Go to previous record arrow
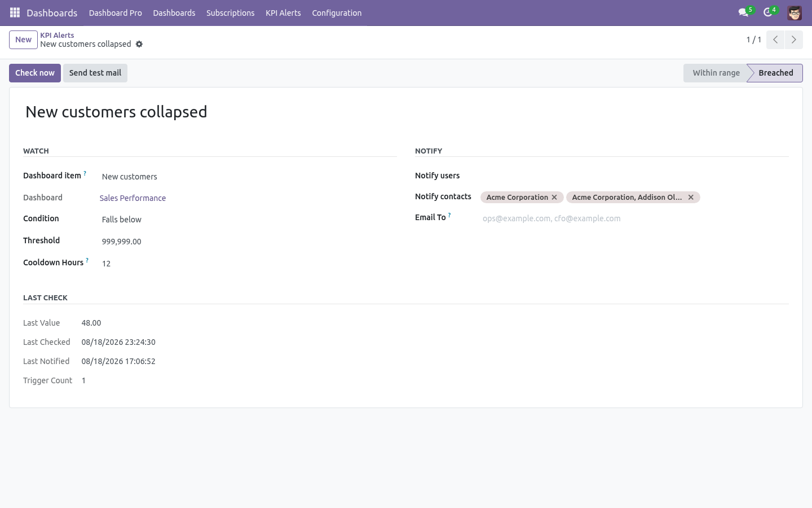812x508 pixels. pyautogui.click(x=775, y=40)
